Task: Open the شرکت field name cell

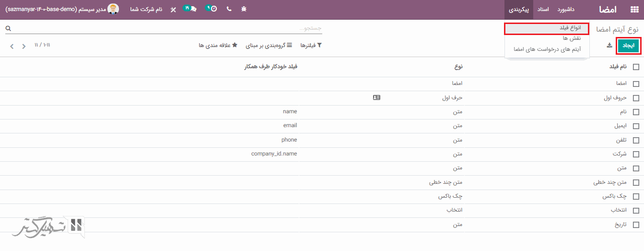Action: click(x=620, y=154)
